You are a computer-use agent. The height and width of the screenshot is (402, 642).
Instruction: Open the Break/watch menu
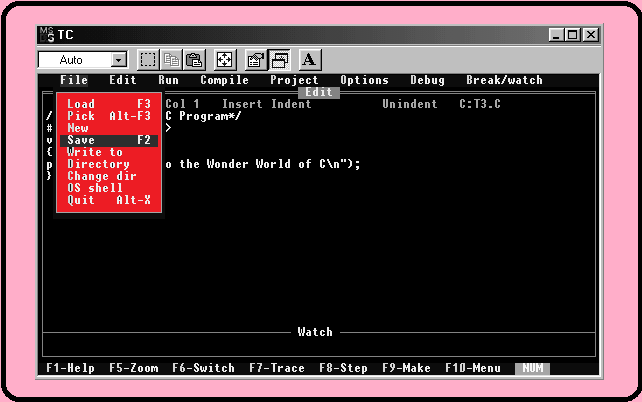click(x=504, y=80)
